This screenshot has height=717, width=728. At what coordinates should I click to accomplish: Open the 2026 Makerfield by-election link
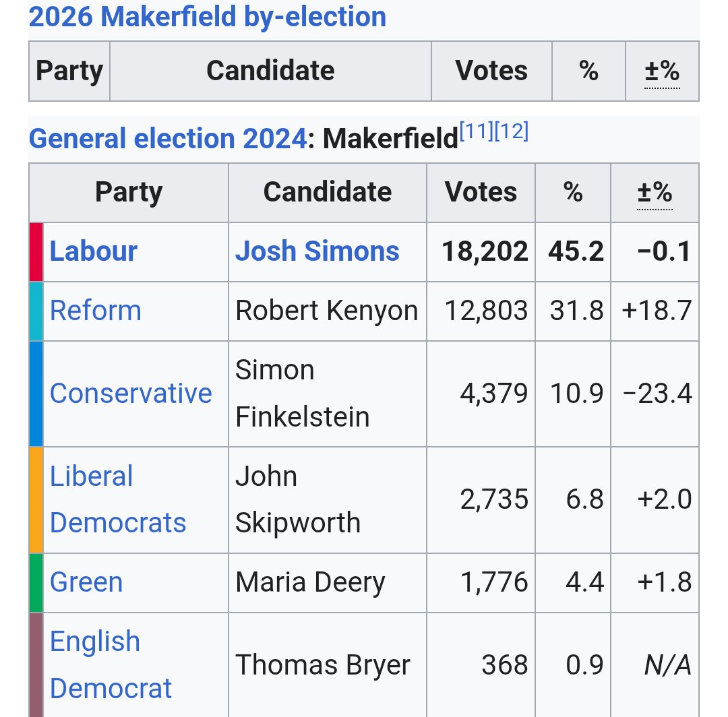(x=207, y=17)
